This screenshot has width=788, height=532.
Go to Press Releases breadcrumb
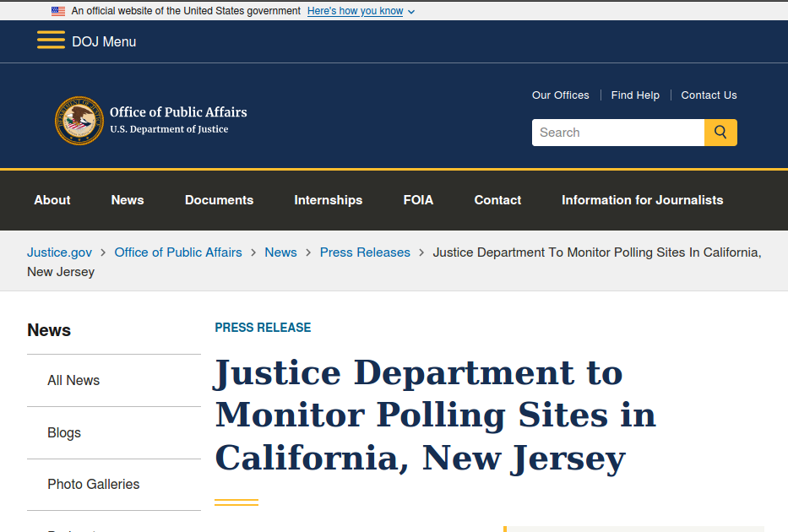pyautogui.click(x=365, y=252)
